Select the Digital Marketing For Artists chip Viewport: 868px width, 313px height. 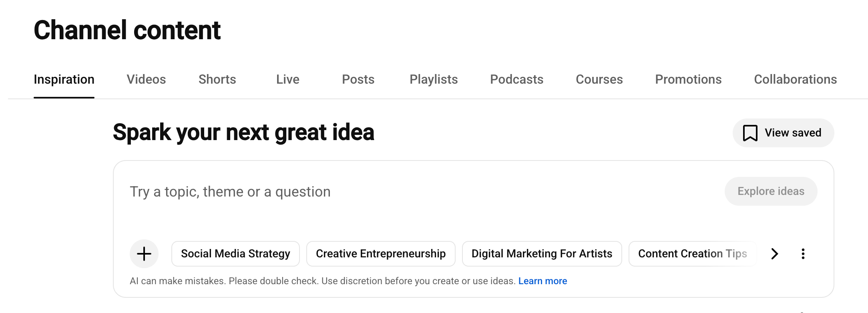(x=542, y=254)
